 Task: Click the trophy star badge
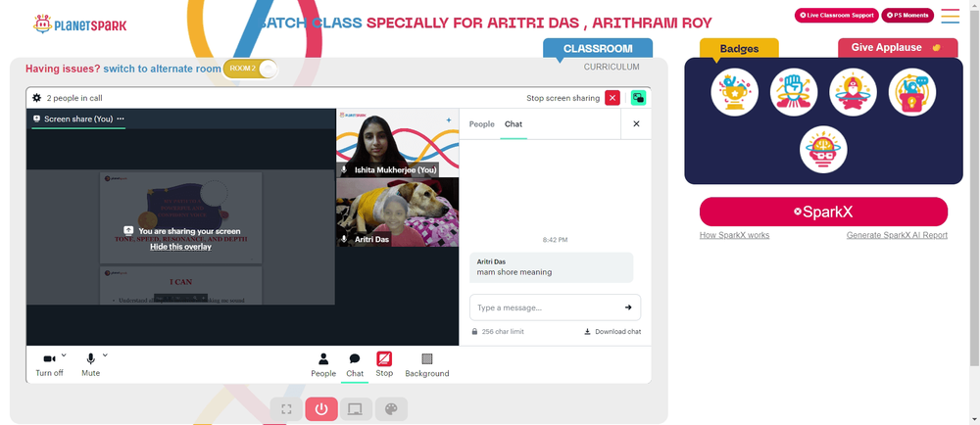(734, 92)
